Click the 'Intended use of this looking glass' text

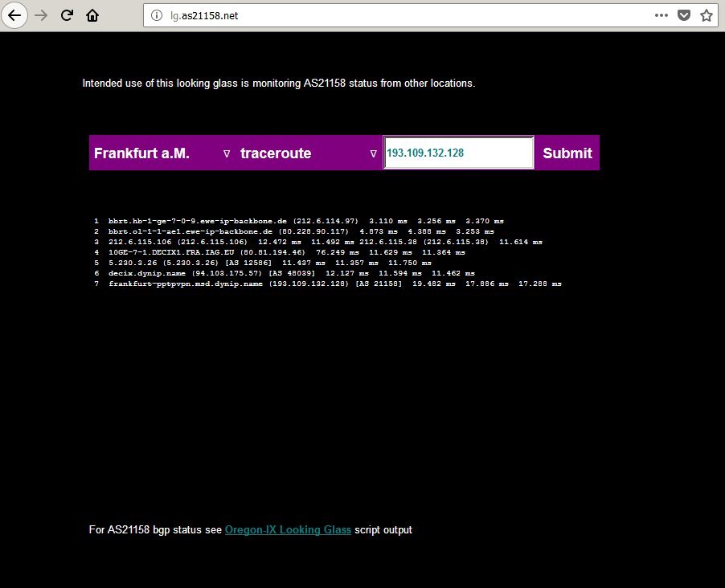(x=279, y=84)
